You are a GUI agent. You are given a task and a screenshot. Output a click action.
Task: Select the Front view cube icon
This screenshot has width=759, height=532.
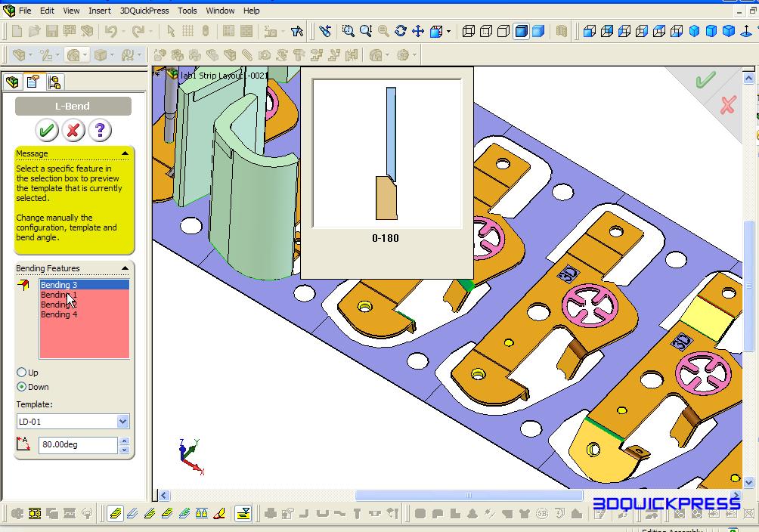(x=589, y=32)
